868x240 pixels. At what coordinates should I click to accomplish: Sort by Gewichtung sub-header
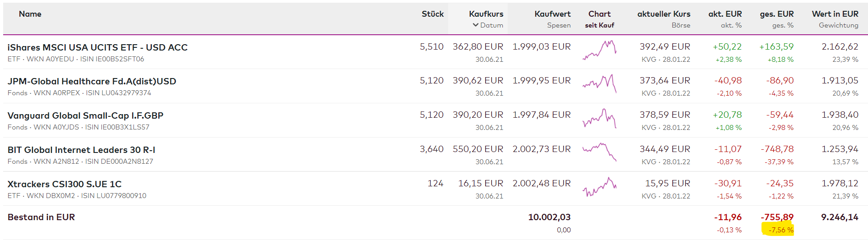pyautogui.click(x=838, y=25)
